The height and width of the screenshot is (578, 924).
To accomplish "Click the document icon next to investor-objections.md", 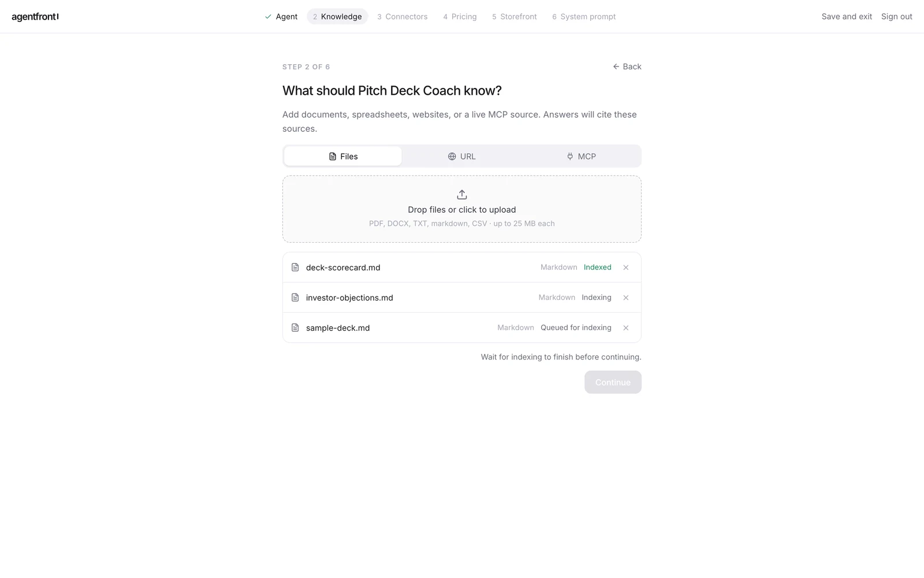I will pyautogui.click(x=295, y=298).
